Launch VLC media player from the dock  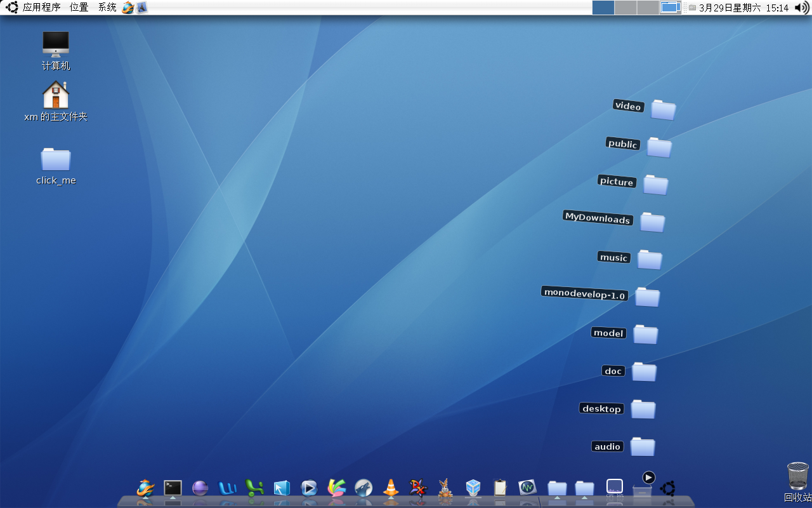tap(391, 488)
